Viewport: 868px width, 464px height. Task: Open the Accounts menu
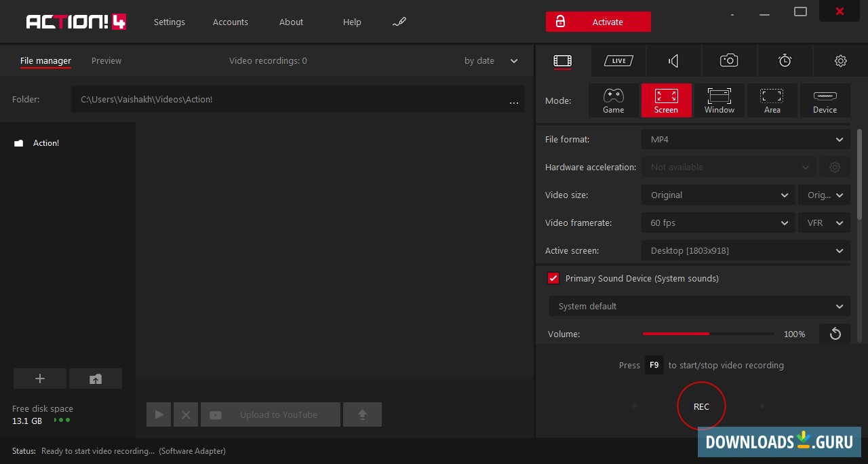231,22
